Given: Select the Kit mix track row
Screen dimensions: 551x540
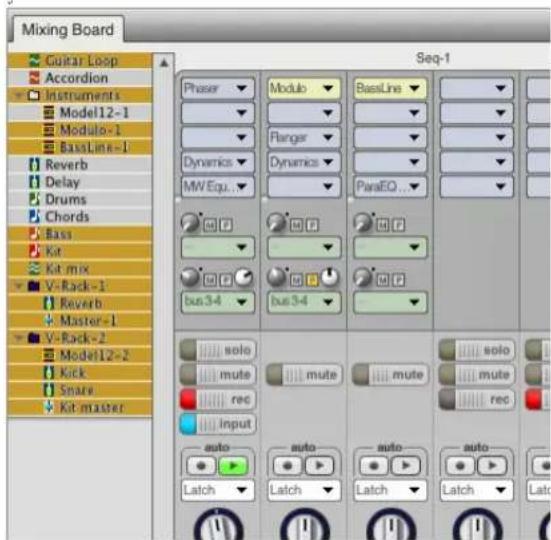Looking at the screenshot, I should 80,269.
